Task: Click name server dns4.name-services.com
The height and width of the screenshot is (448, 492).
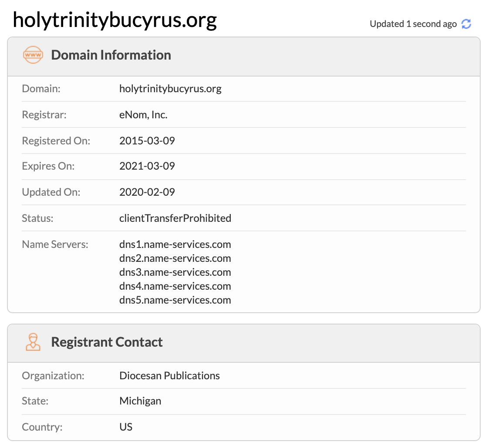Action: 175,286
